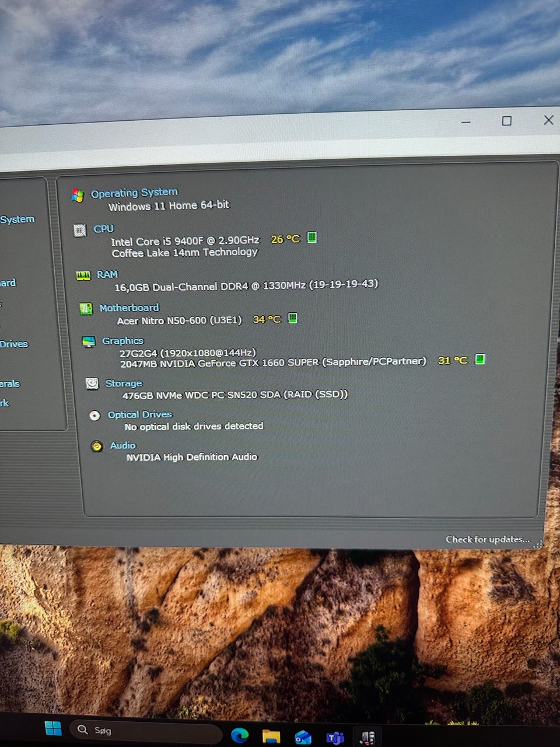Open the Motherboard section heading
Screen dimensions: 560x747
click(x=129, y=308)
